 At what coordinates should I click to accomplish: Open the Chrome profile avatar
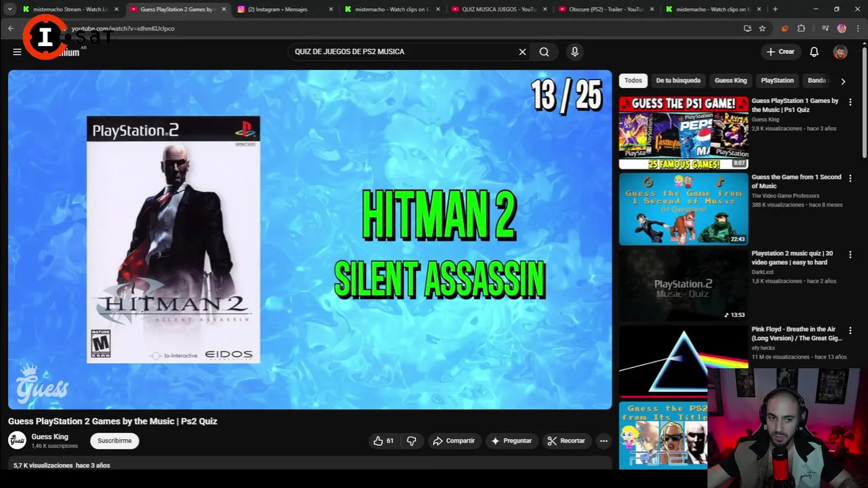click(842, 28)
